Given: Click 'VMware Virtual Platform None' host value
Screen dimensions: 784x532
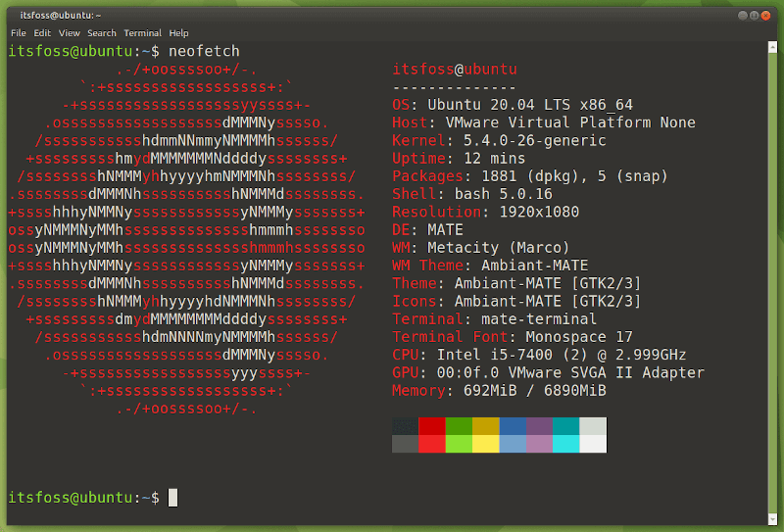Looking at the screenshot, I should click(570, 122).
